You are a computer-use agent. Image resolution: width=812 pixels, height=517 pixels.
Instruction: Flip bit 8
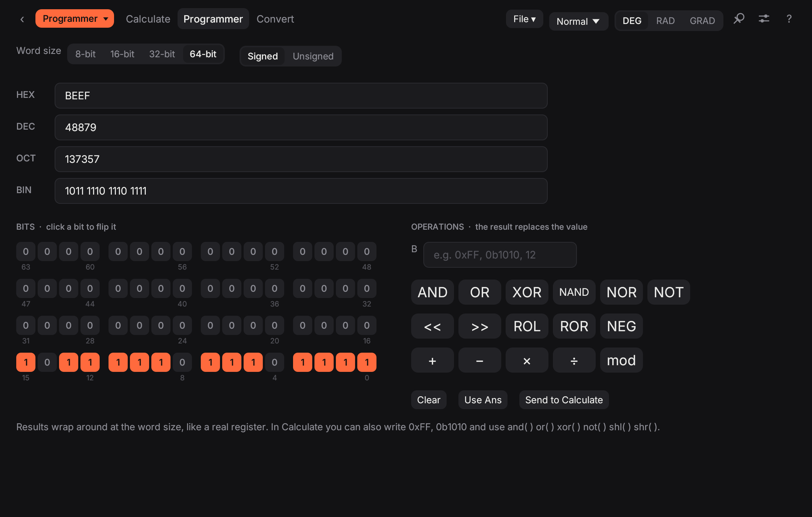click(182, 363)
